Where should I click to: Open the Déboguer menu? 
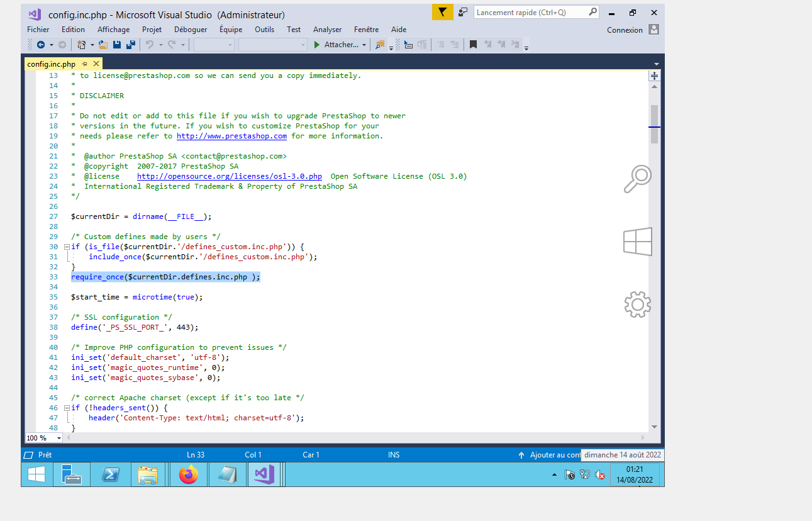(x=191, y=30)
